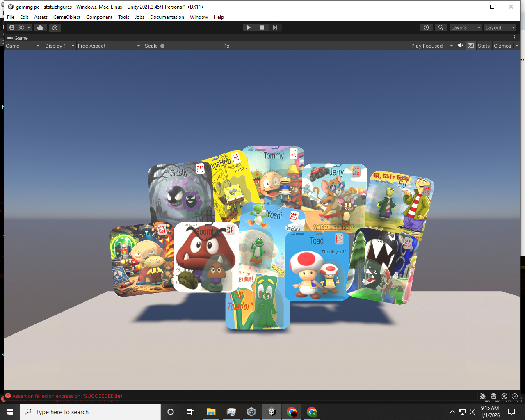
Task: Open the Edit menu
Action: (x=24, y=17)
